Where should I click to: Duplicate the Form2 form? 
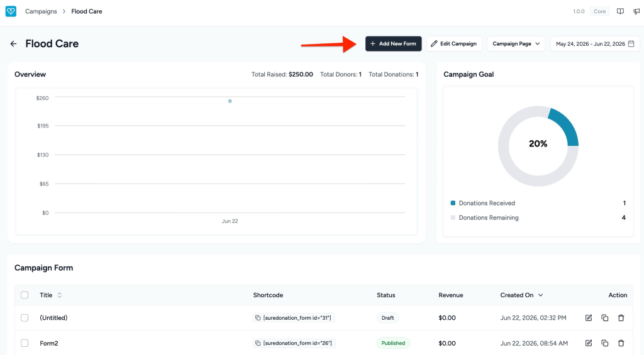click(604, 343)
